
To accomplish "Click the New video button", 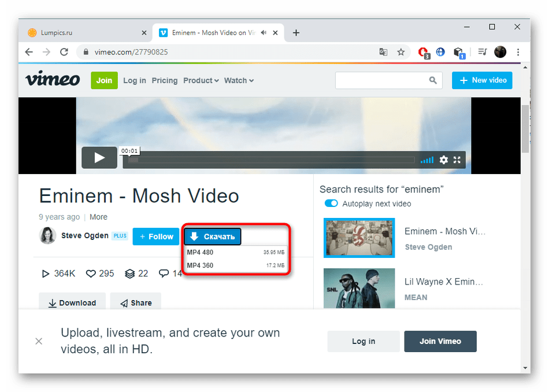I will 482,80.
